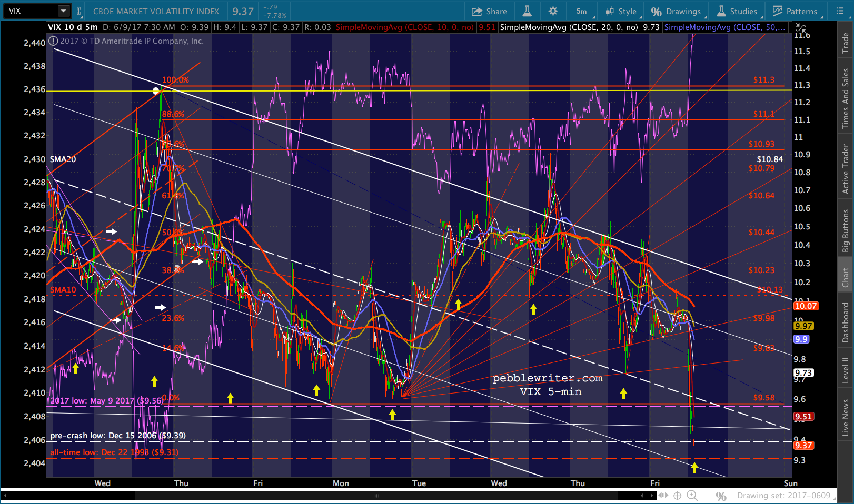Click the -7.78% change value
Screen dimensions: 854x504
[274, 16]
